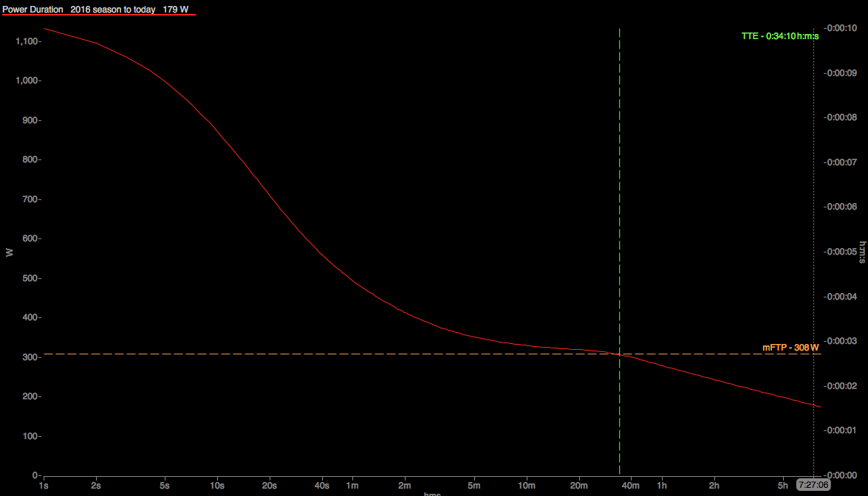Screen dimensions: 868x496
Task: Click the 20m tick on time axis
Action: pyautogui.click(x=578, y=486)
